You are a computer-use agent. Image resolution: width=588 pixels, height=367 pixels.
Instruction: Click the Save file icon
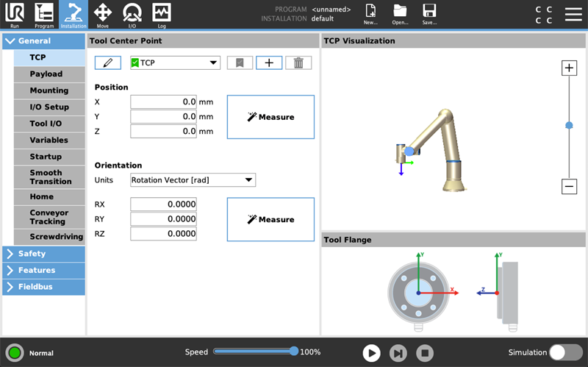tap(429, 14)
